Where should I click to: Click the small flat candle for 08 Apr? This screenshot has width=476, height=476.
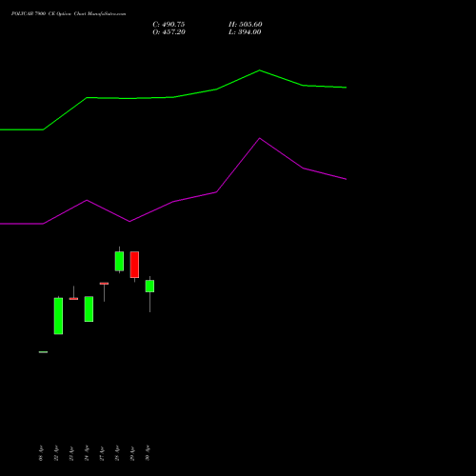click(x=43, y=352)
